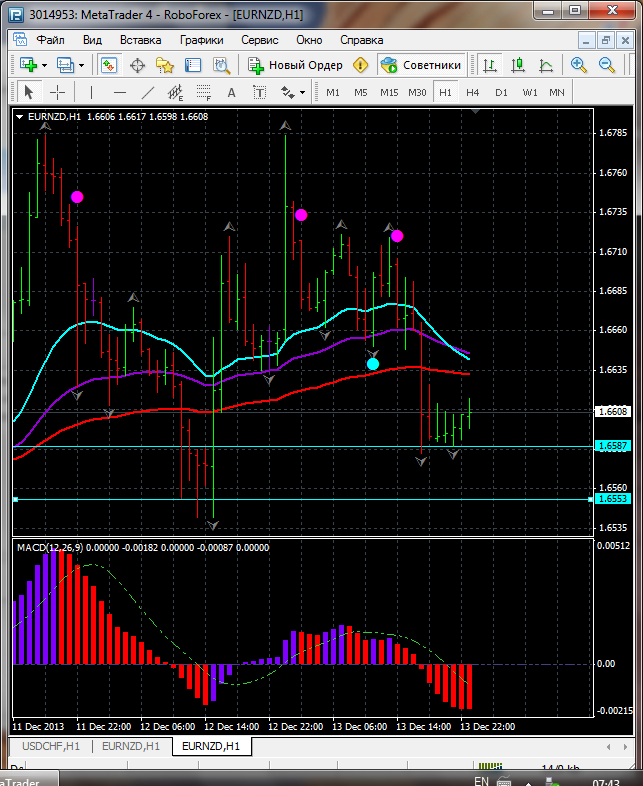Zoom out of the chart
This screenshot has width=643, height=786.
(606, 65)
